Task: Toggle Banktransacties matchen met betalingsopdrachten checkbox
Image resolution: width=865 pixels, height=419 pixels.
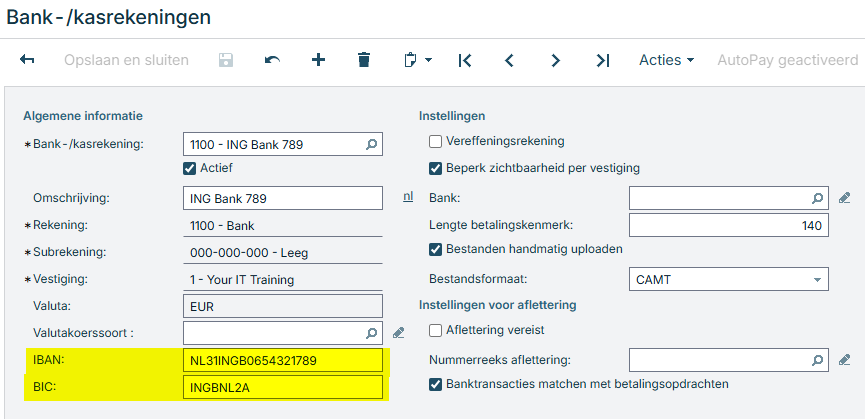Action: [436, 384]
